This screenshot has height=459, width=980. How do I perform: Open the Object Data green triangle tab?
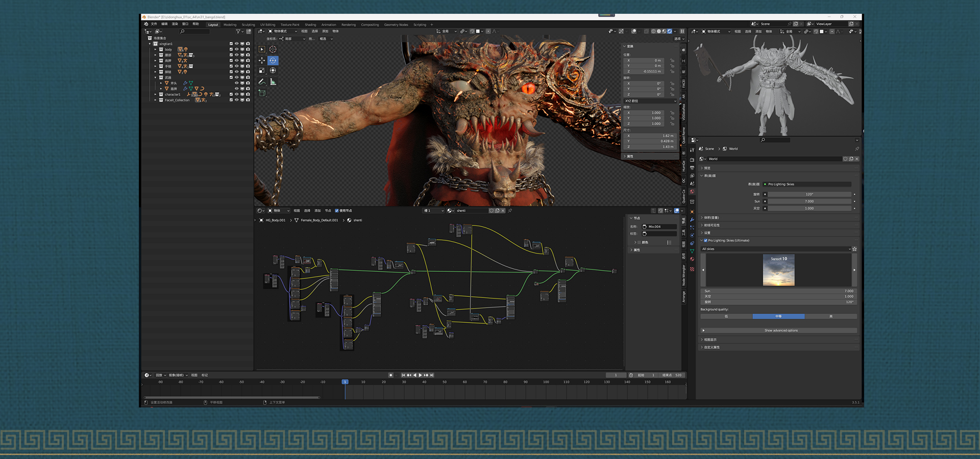click(x=692, y=251)
